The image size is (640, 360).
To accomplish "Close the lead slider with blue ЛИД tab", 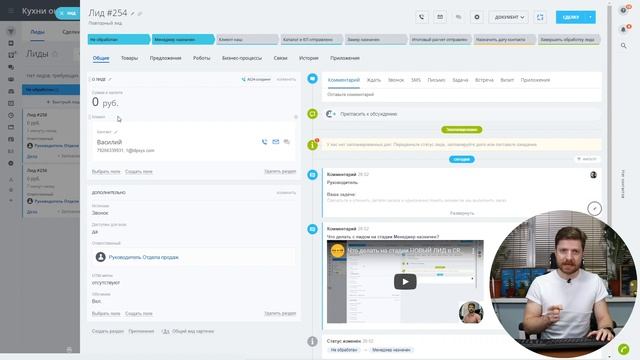I will pyautogui.click(x=68, y=13).
